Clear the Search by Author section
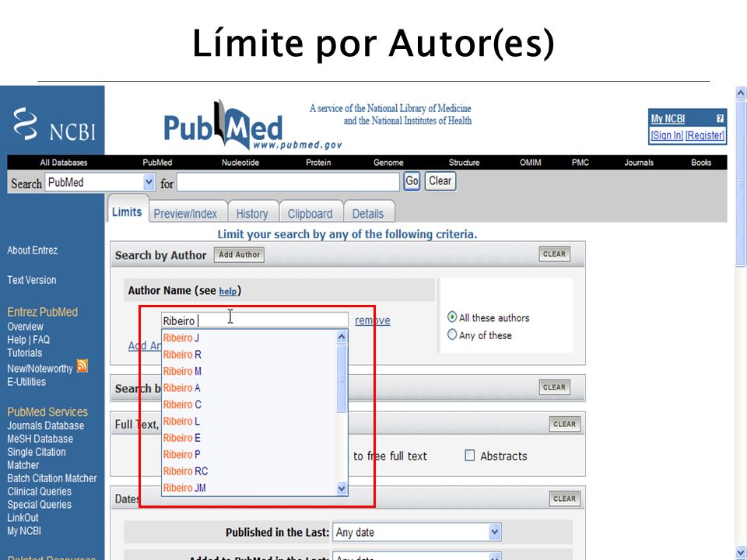This screenshot has width=747, height=560. coord(554,254)
